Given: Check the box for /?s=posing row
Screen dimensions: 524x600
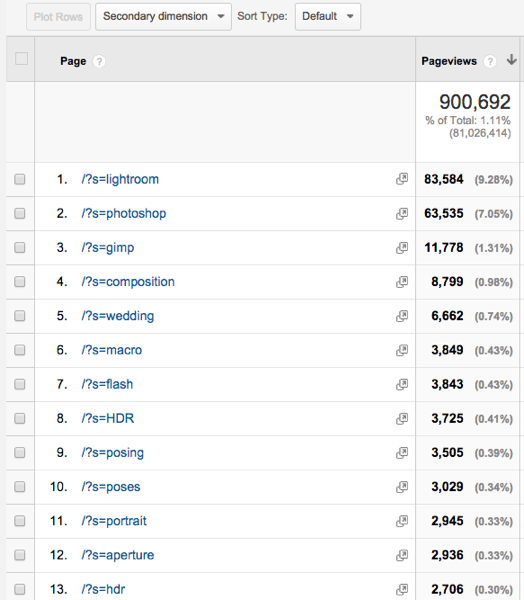Looking at the screenshot, I should [20, 453].
